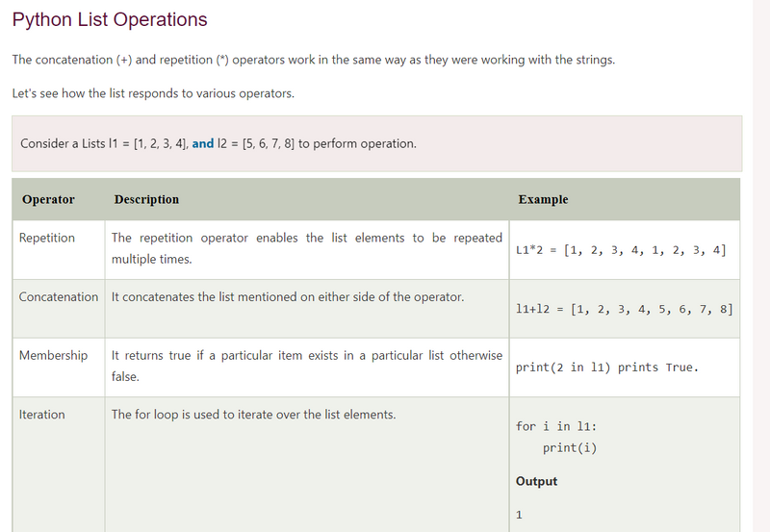Click the L1*2 code example

[x=621, y=250]
